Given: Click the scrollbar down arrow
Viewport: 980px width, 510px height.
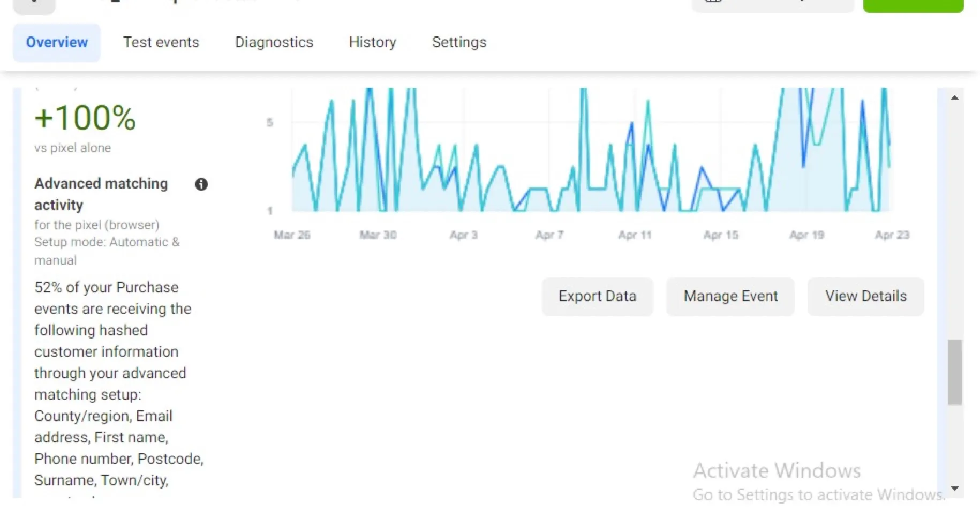Looking at the screenshot, I should (954, 488).
